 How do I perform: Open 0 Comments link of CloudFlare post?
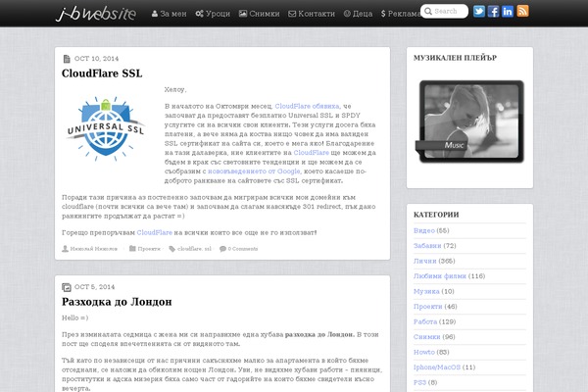(243, 249)
